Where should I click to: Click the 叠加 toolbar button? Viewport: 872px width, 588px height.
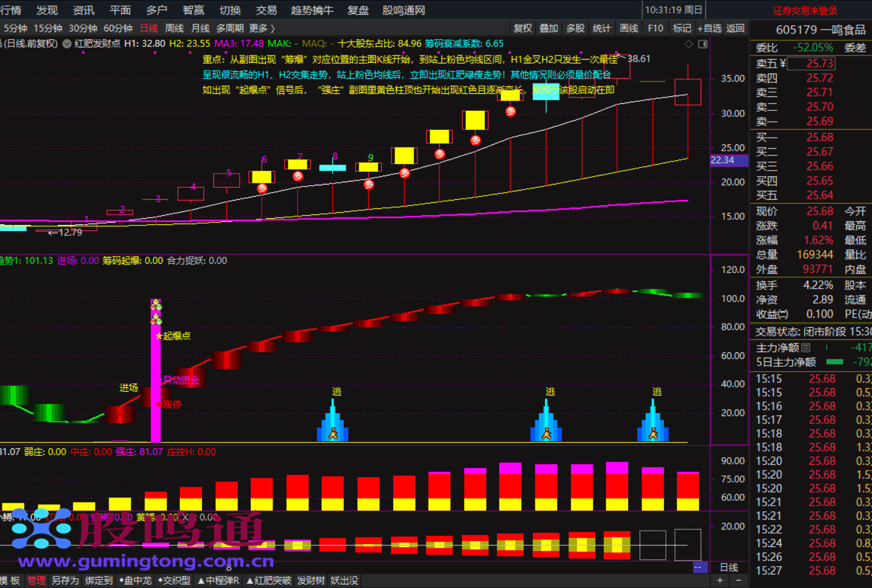click(549, 28)
